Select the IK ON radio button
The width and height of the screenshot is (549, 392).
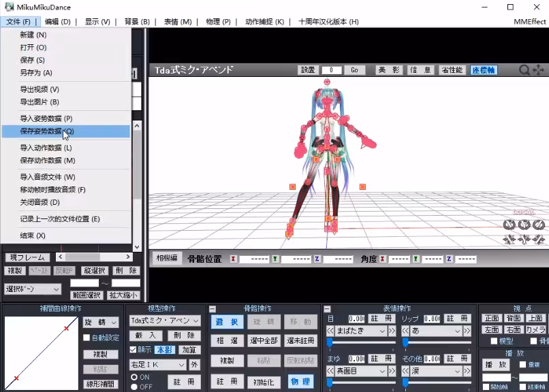[x=134, y=377]
